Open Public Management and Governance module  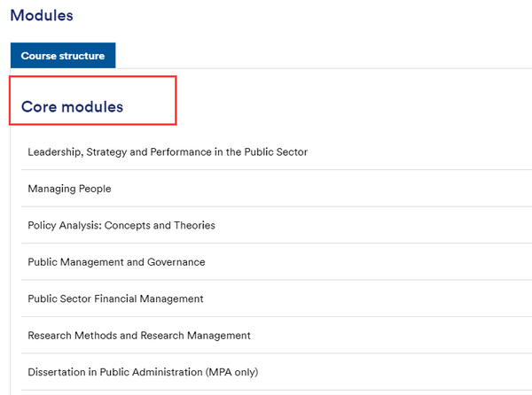(x=277, y=262)
